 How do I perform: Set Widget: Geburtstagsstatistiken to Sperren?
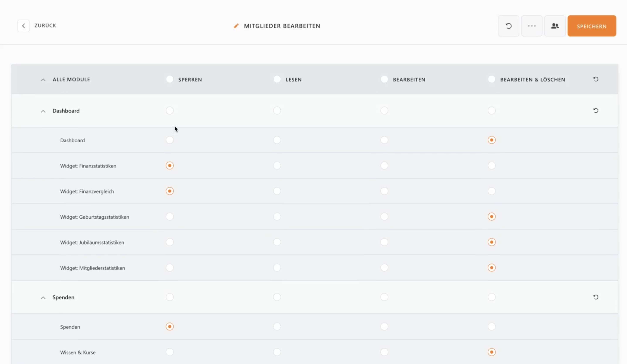[170, 216]
